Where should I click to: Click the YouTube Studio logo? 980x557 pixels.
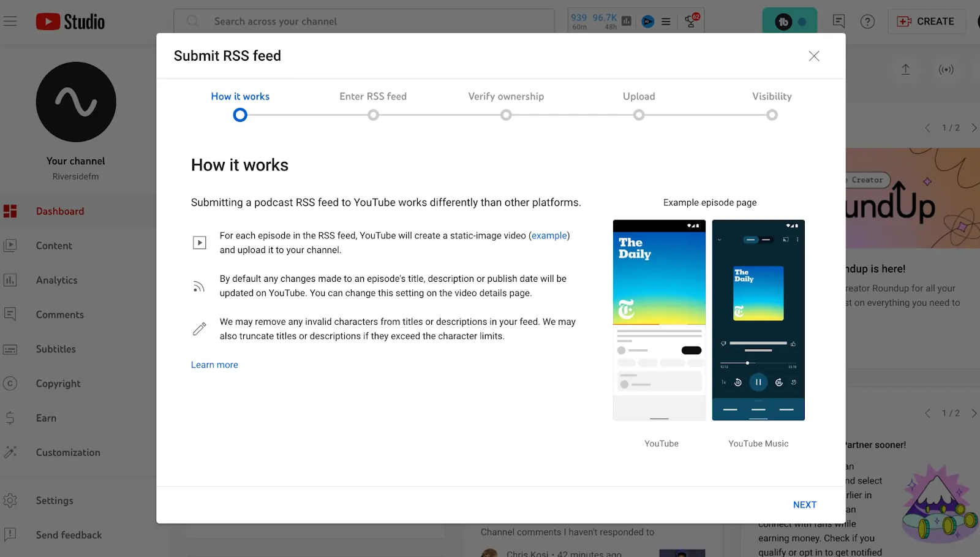(70, 21)
